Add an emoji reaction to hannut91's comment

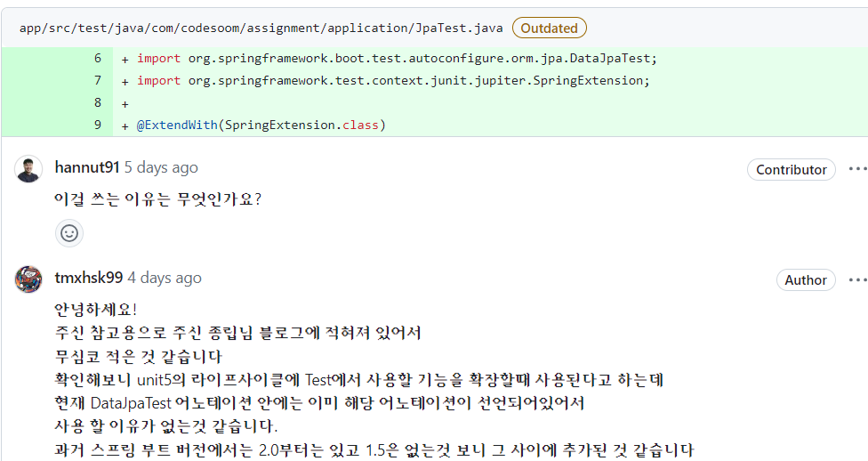coord(69,233)
